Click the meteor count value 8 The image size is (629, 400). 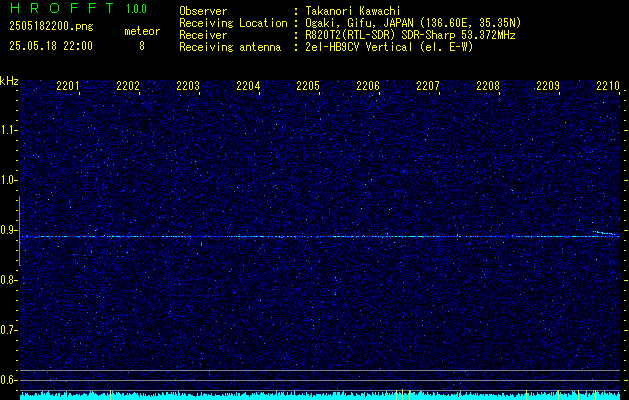click(x=142, y=46)
